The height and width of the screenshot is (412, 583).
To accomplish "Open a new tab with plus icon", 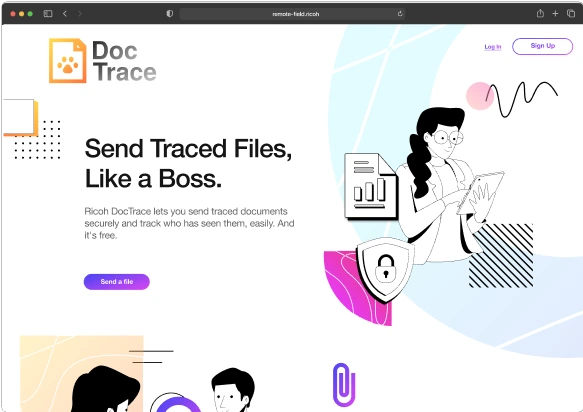I will point(555,14).
